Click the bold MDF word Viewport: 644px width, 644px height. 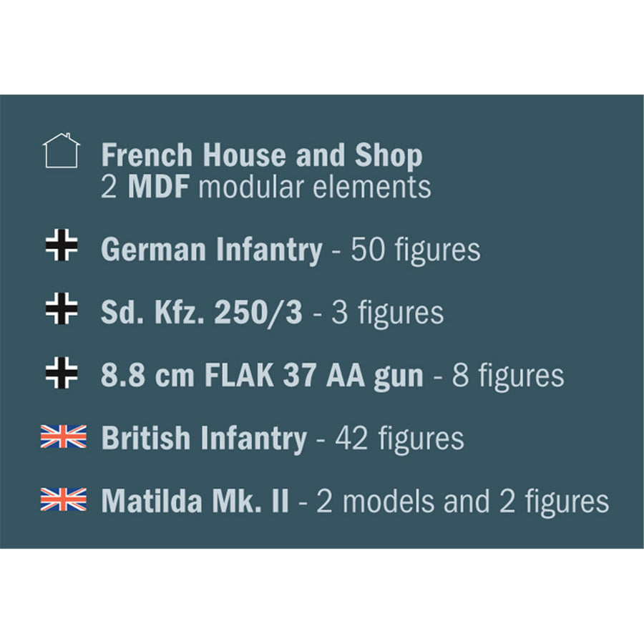point(159,187)
